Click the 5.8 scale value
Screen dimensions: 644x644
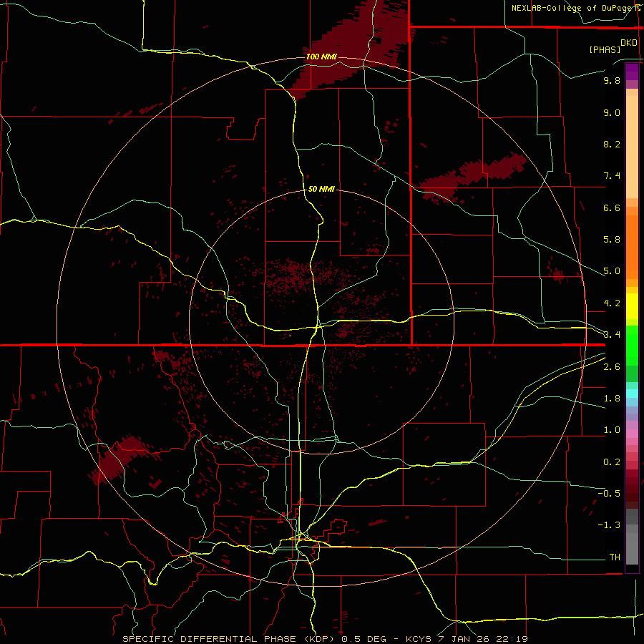(x=612, y=240)
